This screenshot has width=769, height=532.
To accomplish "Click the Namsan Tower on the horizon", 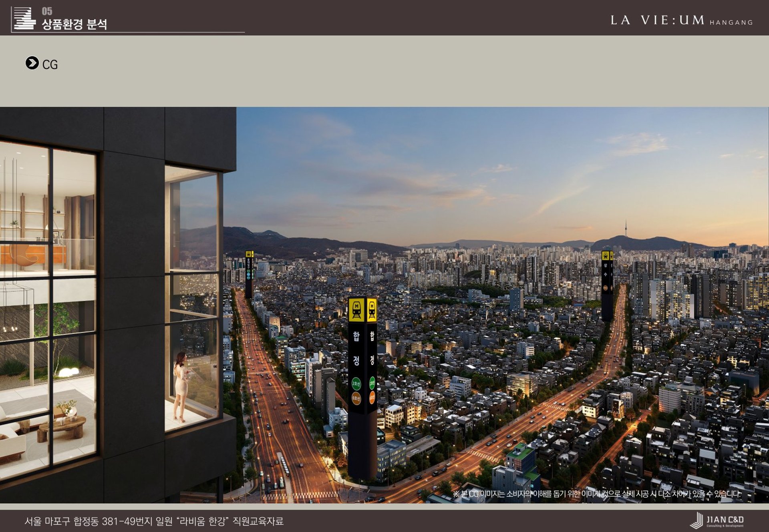I will 626,228.
